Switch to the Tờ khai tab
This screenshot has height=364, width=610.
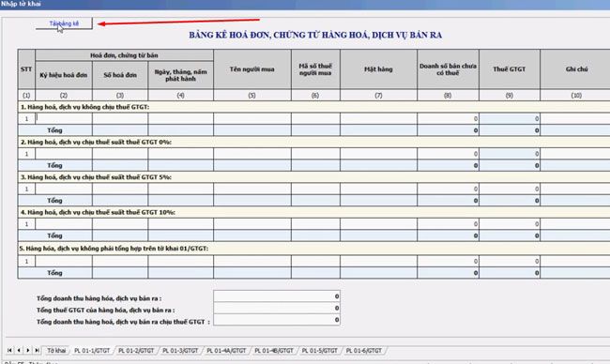[x=56, y=350]
